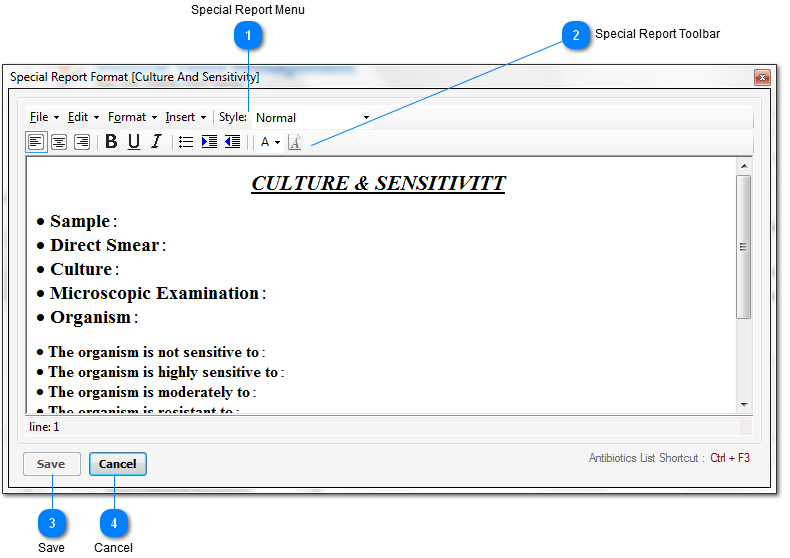Screen dimensions: 790x558
Task: Open the File menu
Action: 44,117
